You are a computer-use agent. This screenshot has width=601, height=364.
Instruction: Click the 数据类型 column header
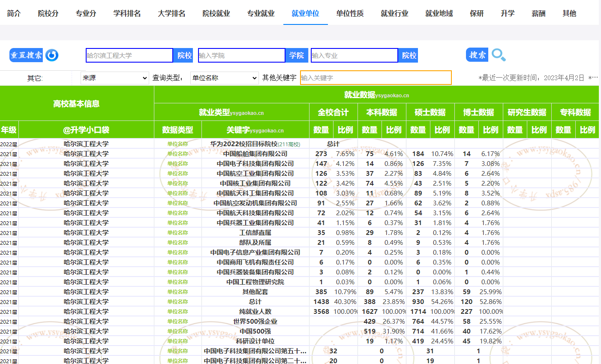177,129
